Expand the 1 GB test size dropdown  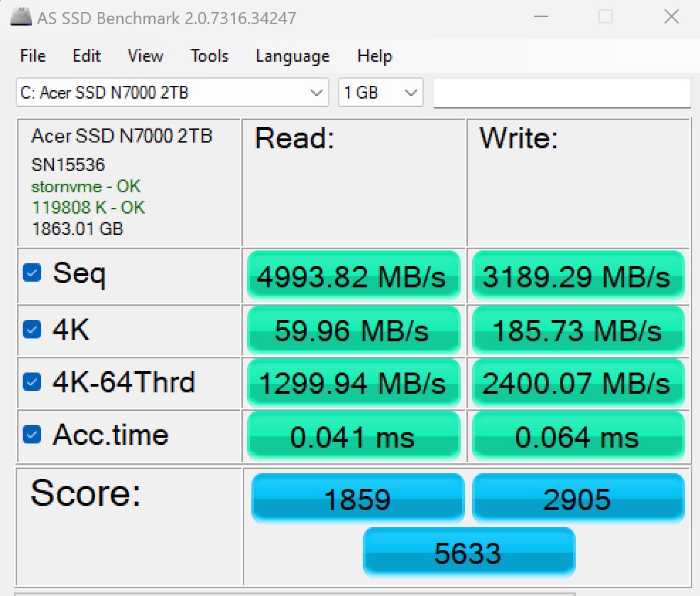pos(410,93)
